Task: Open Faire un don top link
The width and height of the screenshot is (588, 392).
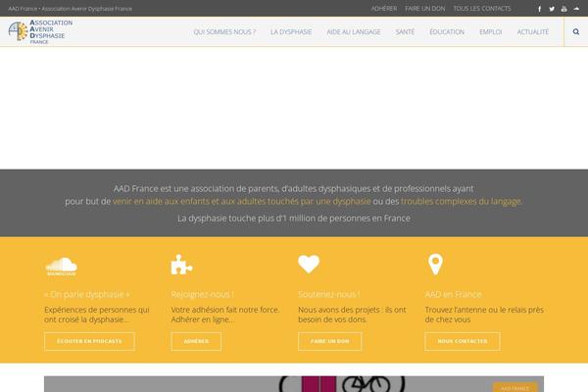Action: (x=425, y=8)
